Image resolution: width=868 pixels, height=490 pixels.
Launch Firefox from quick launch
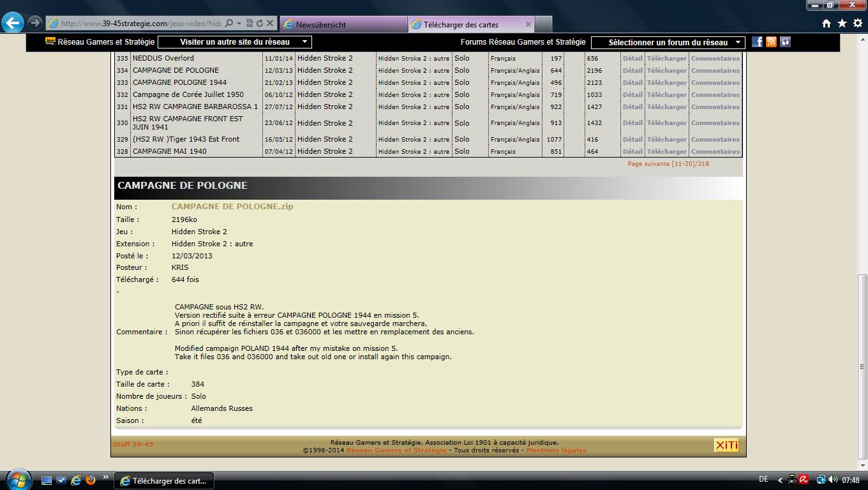coord(90,480)
